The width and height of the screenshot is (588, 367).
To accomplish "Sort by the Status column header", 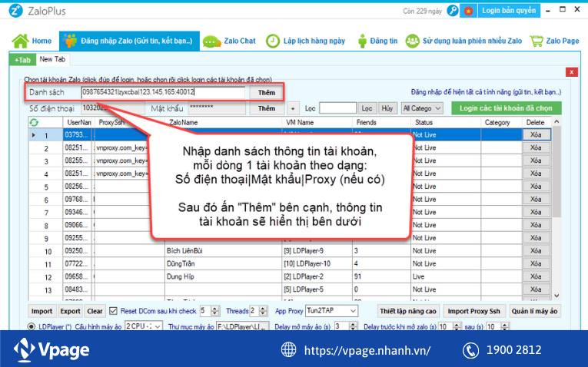I will 446,122.
